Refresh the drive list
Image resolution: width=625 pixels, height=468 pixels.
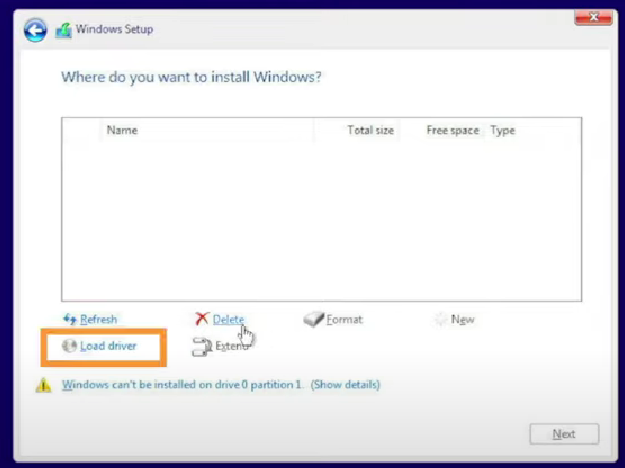tap(98, 319)
